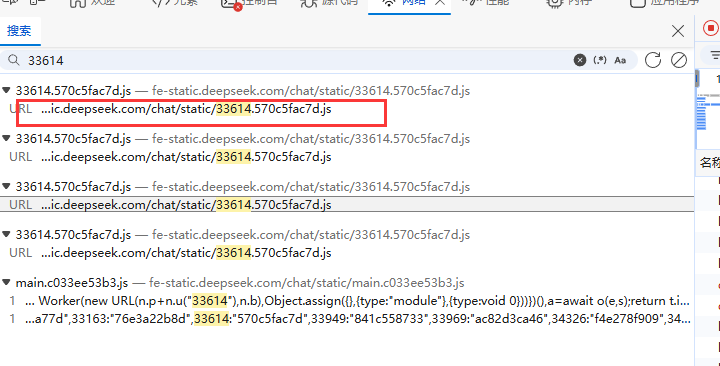Click the 名称 column header
Screen dimensions: 720x366
[709, 162]
